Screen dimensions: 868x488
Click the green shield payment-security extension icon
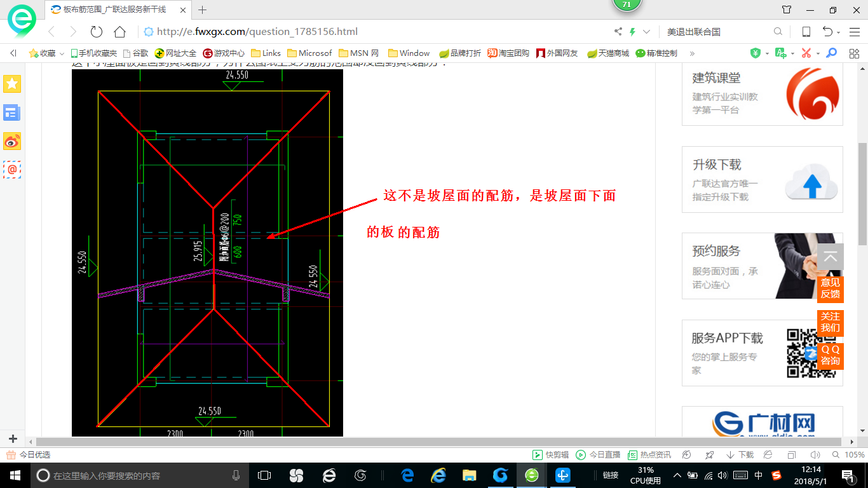point(756,53)
